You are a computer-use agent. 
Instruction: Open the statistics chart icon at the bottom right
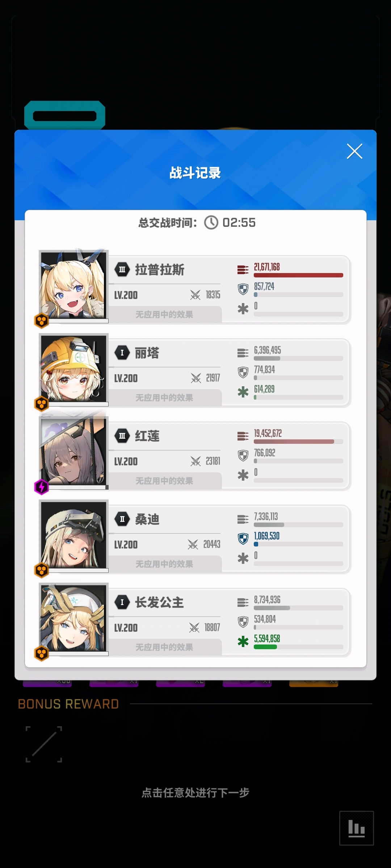(x=357, y=828)
